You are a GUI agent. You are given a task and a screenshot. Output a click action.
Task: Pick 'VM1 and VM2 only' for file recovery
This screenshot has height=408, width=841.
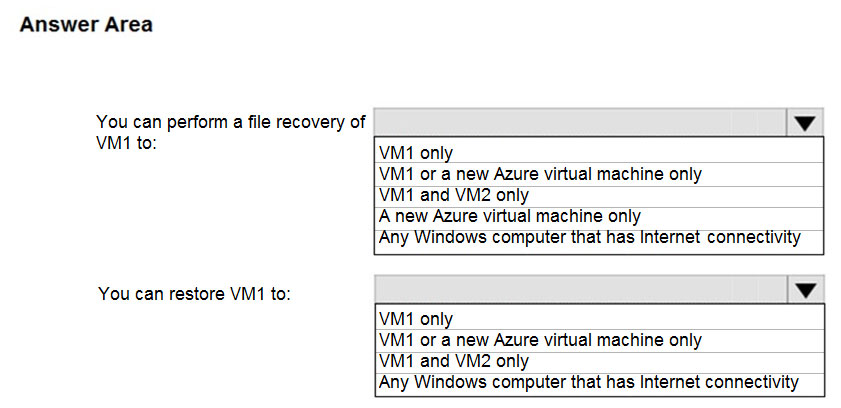pyautogui.click(x=454, y=195)
